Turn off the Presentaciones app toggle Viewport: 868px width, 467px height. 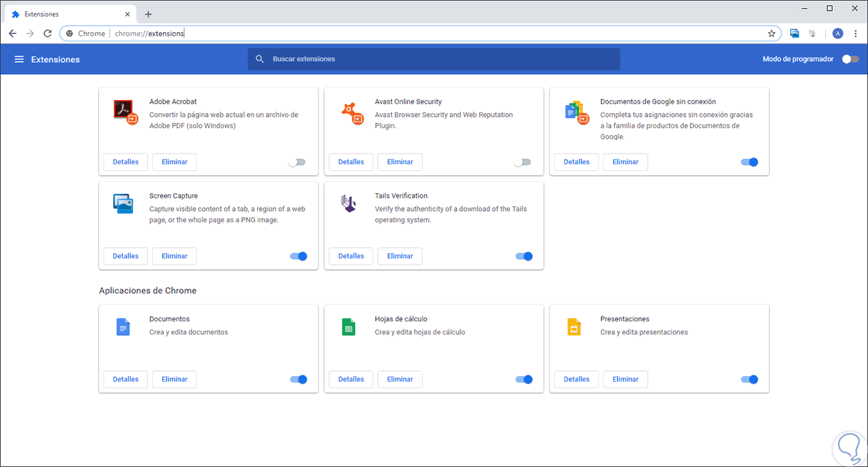tap(749, 379)
